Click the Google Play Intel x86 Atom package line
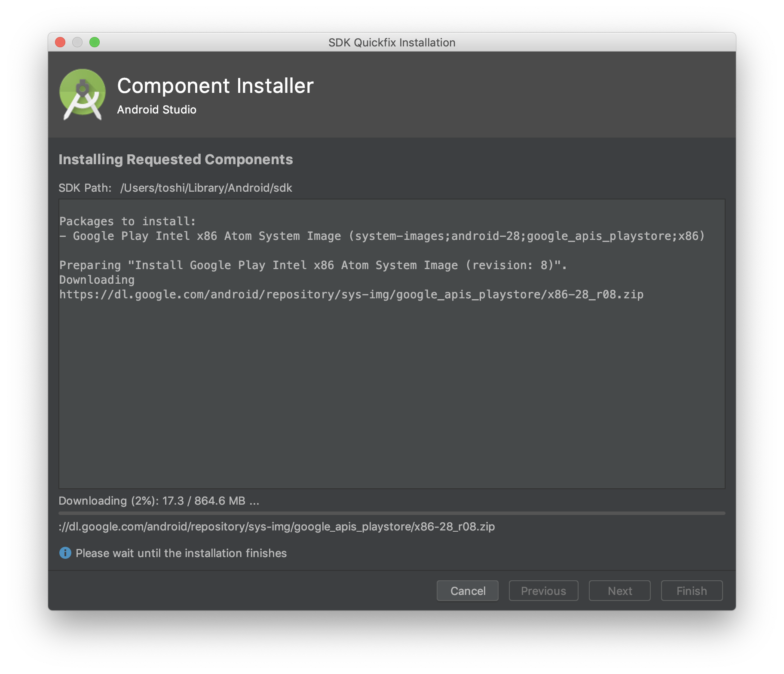The height and width of the screenshot is (674, 784). 382,236
